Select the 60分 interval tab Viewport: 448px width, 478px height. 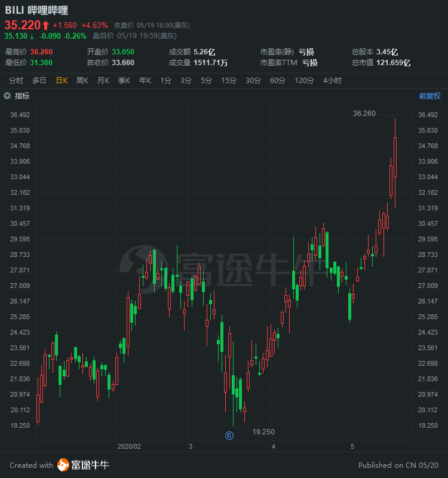pyautogui.click(x=277, y=81)
